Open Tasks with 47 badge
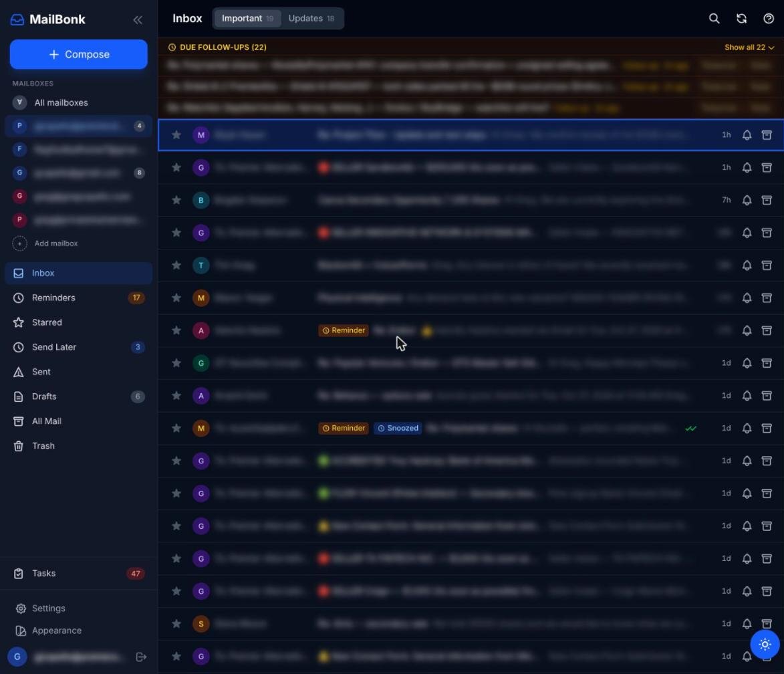Image resolution: width=784 pixels, height=674 pixels. (78, 574)
